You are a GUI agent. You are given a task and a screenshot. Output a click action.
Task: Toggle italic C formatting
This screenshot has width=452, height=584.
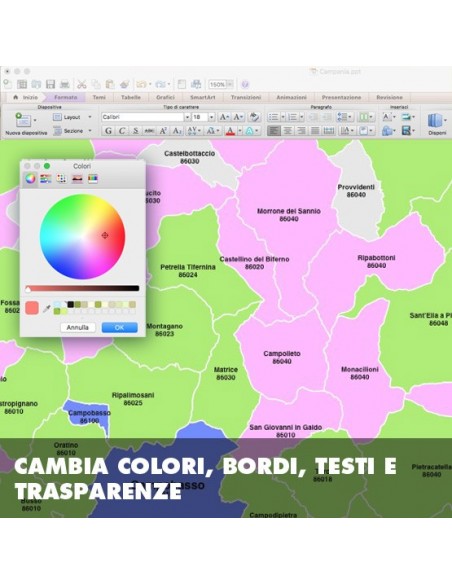(x=122, y=131)
